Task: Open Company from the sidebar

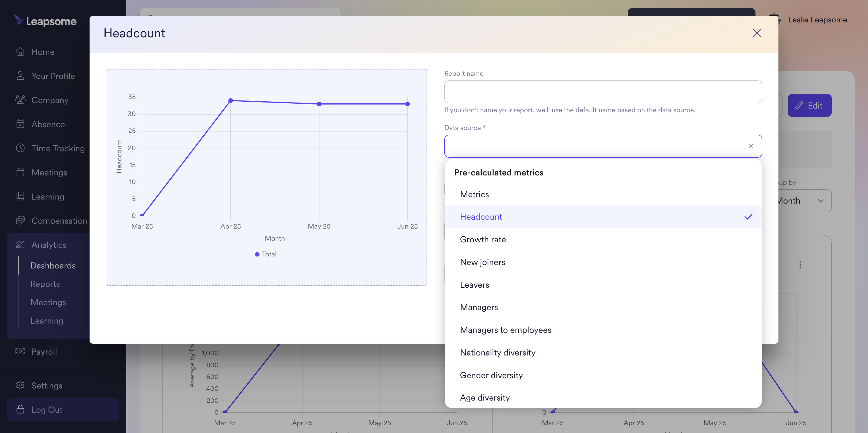Action: (50, 100)
